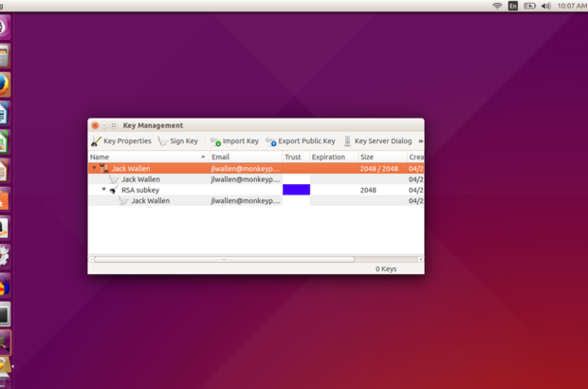Image resolution: width=588 pixels, height=389 pixels.
Task: Open the headphones app in the launcher
Action: 4,286
